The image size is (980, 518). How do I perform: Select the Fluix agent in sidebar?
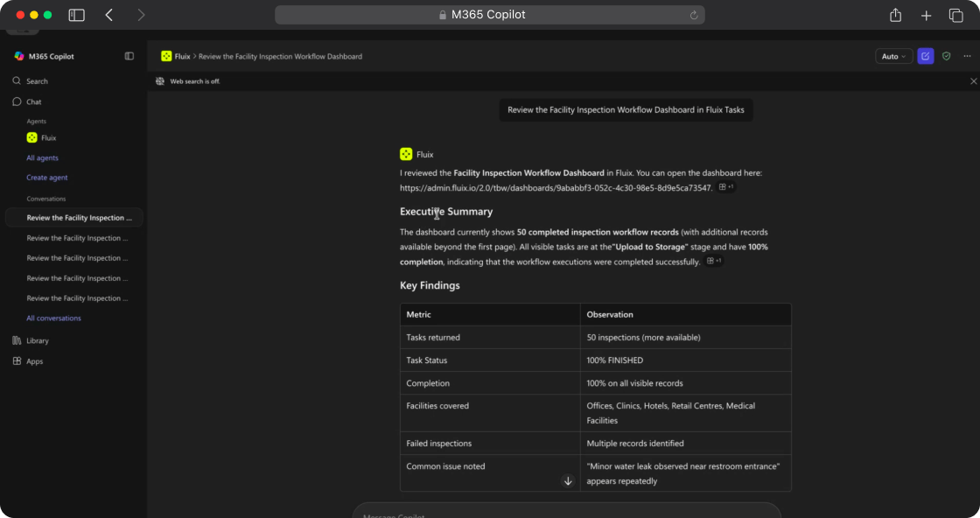coord(41,137)
